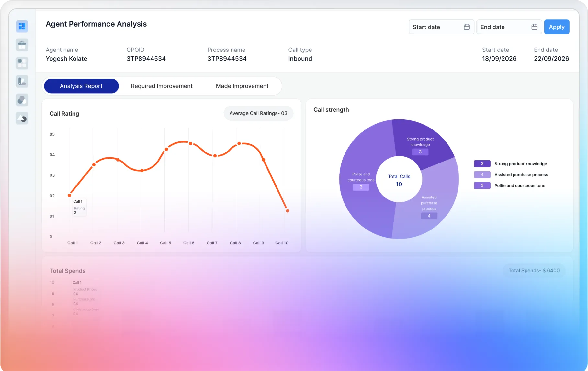Select the Call 6 data point on line
The height and width of the screenshot is (371, 588).
pyautogui.click(x=190, y=143)
